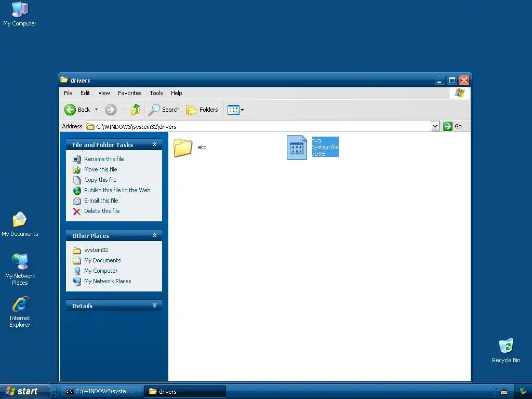
Task: Click the red X delete icon
Action: click(x=77, y=211)
